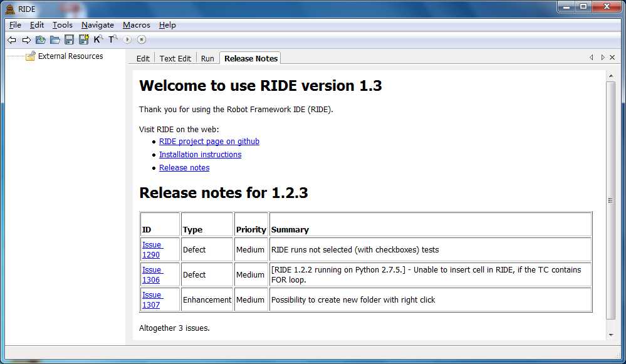Open the Search Keywords K icon
Screen dimensions: 626x364
coord(98,39)
